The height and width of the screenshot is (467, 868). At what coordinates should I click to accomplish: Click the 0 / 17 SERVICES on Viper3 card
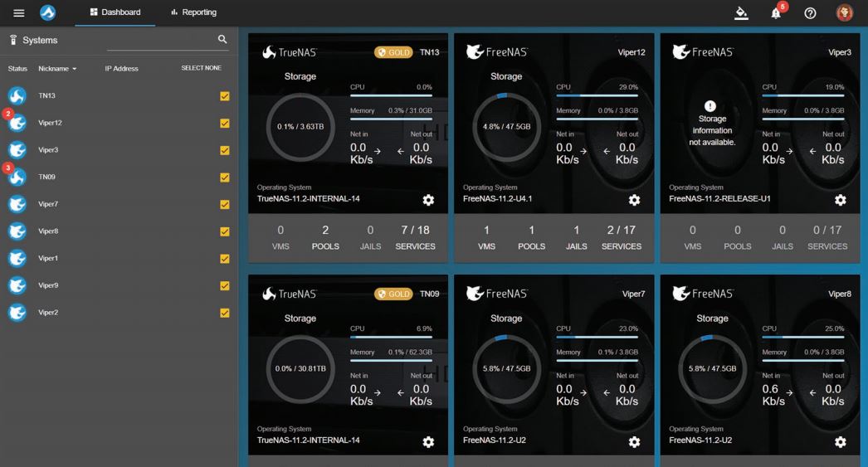[x=827, y=237]
